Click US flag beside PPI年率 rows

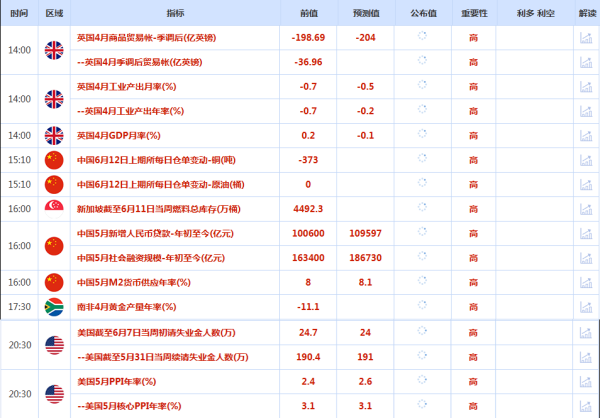[x=54, y=394]
